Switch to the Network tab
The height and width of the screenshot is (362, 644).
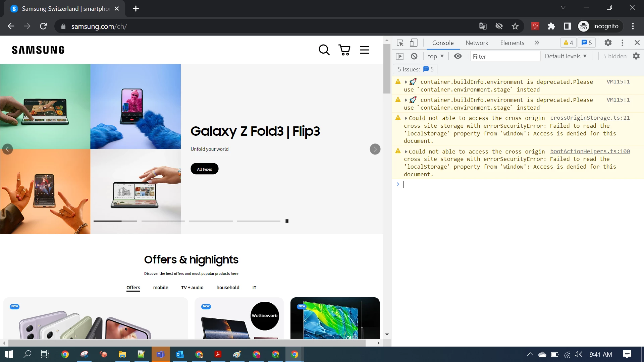(x=477, y=43)
